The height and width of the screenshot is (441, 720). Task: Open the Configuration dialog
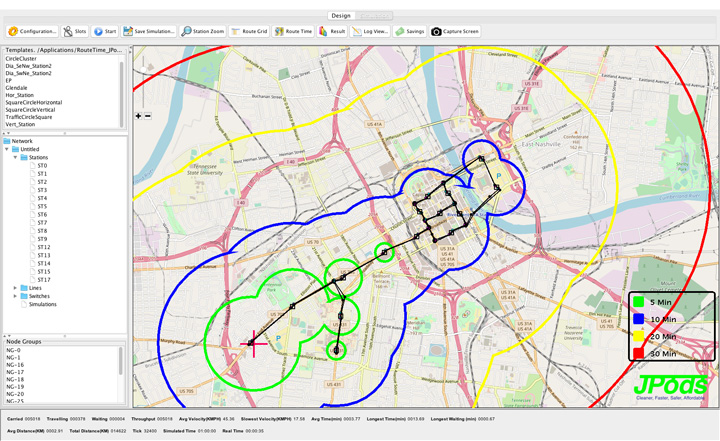[x=32, y=32]
